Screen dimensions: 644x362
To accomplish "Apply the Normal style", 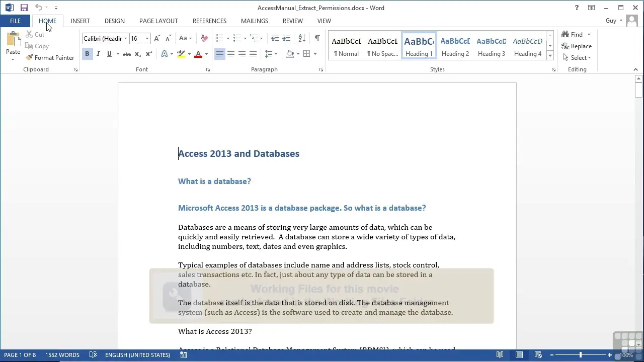I will (x=346, y=46).
